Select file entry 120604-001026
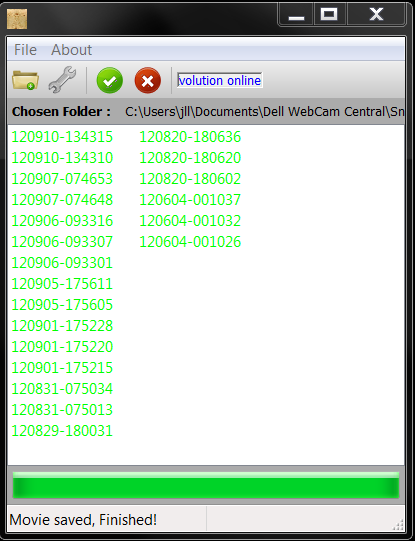The width and height of the screenshot is (417, 541). coord(190,242)
